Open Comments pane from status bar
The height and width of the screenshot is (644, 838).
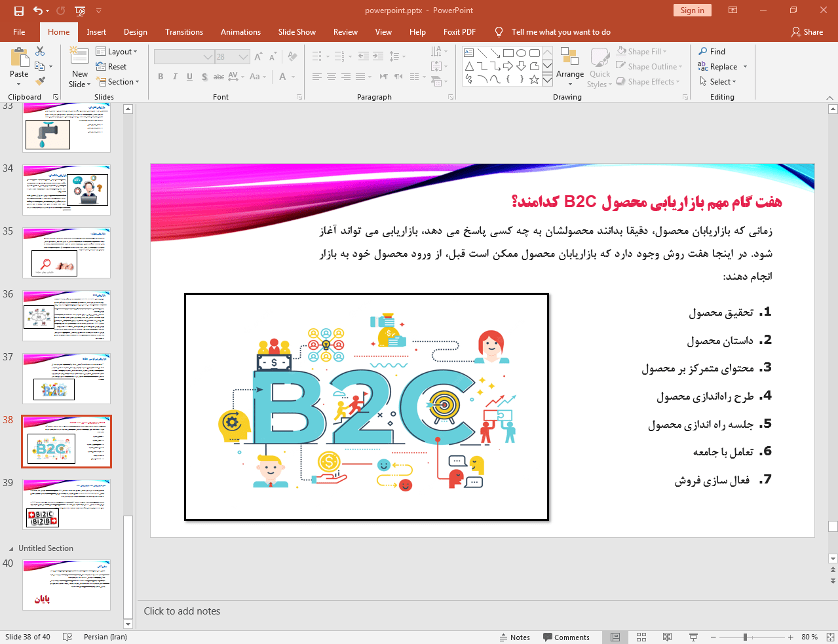[566, 637]
